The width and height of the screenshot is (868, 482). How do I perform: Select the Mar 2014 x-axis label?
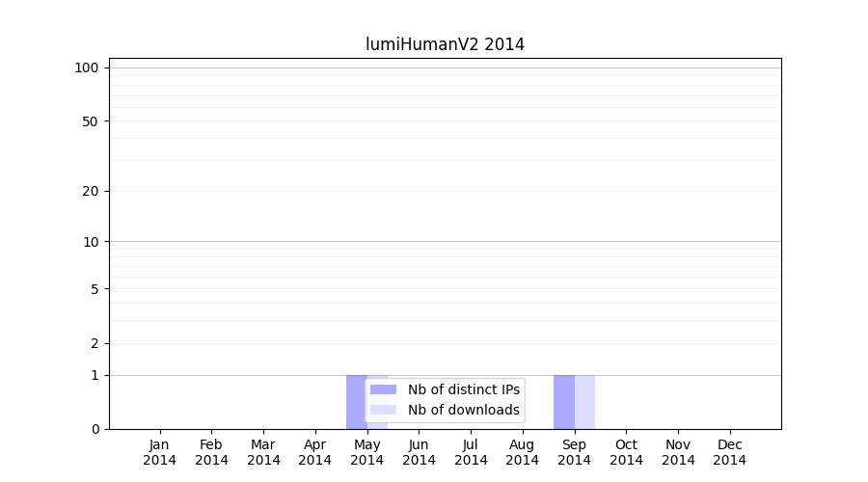263,452
